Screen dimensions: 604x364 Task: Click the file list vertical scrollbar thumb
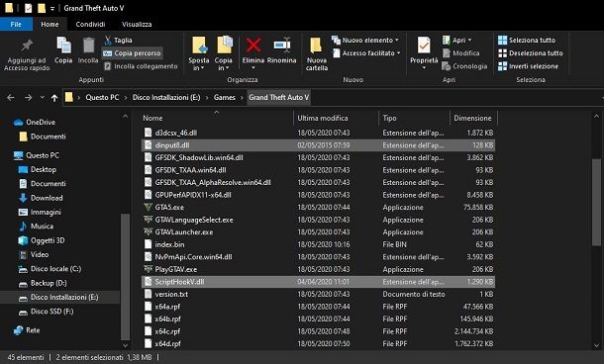point(596,203)
